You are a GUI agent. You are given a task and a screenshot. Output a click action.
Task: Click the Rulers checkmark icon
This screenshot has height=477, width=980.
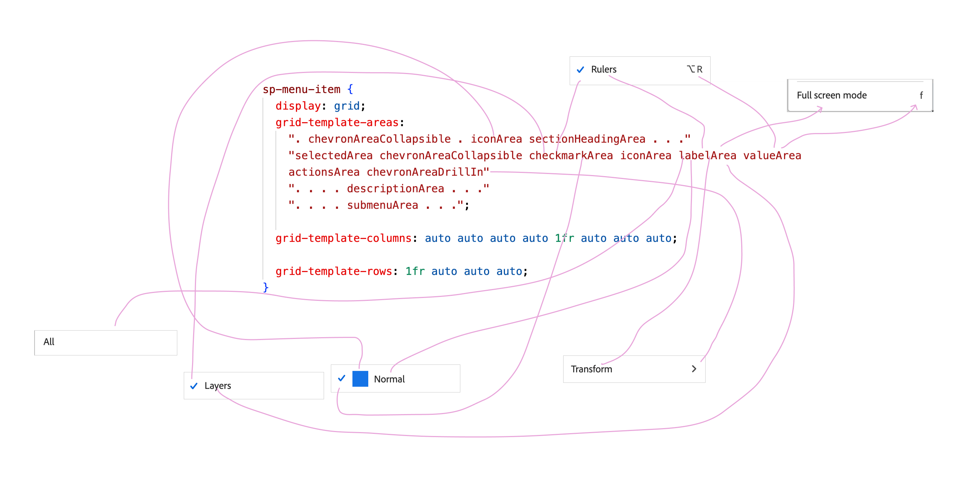pyautogui.click(x=580, y=70)
